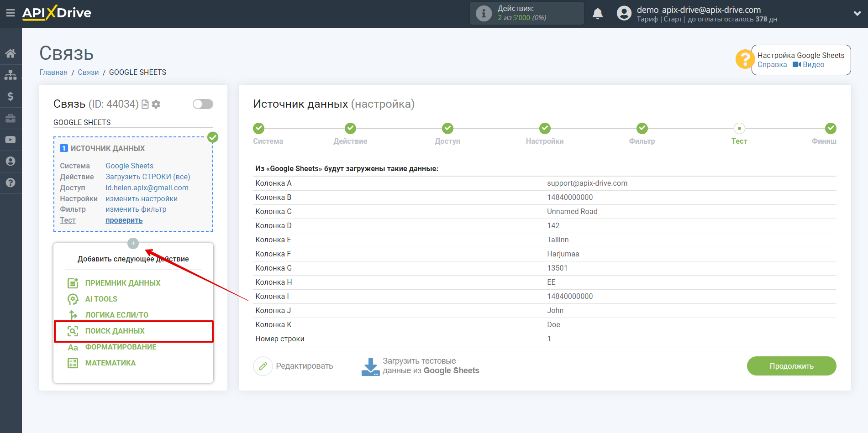Viewport: 868px width, 433px height.
Task: Click the проверить test link
Action: coord(124,220)
